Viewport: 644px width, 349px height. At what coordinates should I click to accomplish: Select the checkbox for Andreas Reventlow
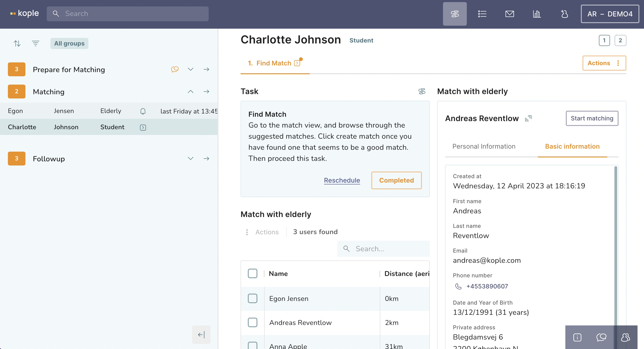coord(253,322)
